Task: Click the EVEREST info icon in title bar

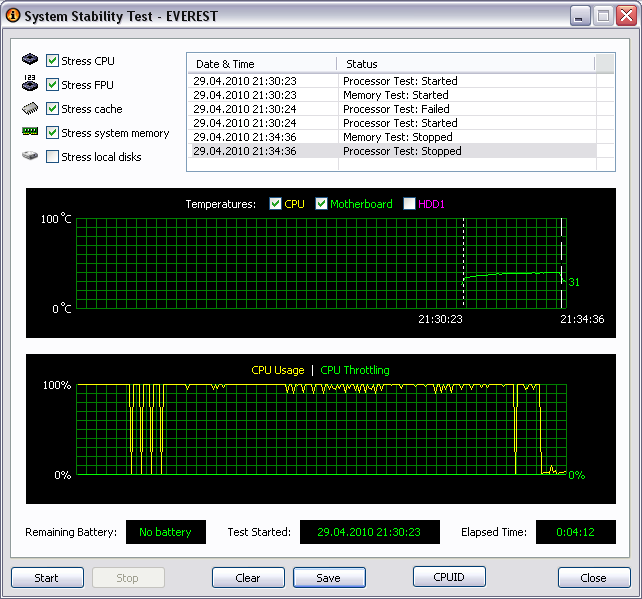Action: click(13, 16)
